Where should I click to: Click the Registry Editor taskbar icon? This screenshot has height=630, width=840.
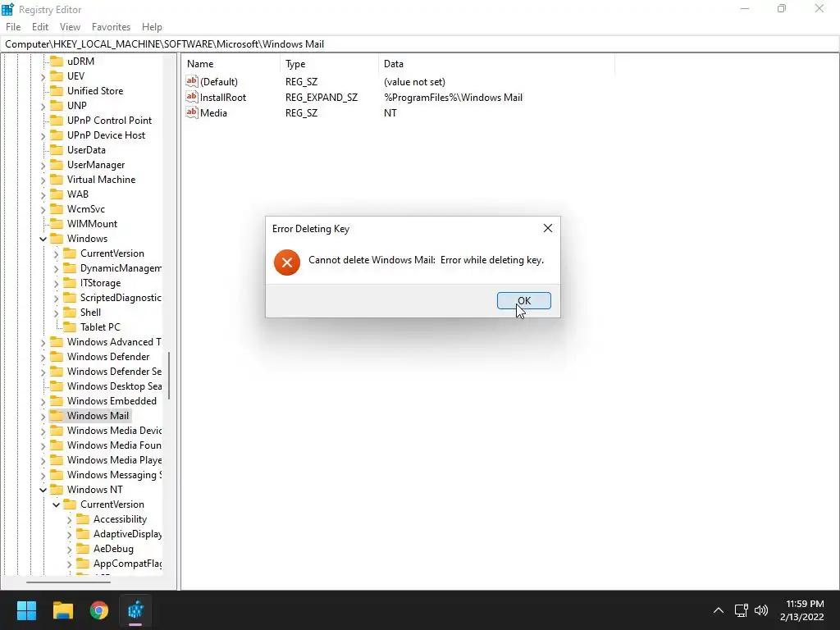135,610
